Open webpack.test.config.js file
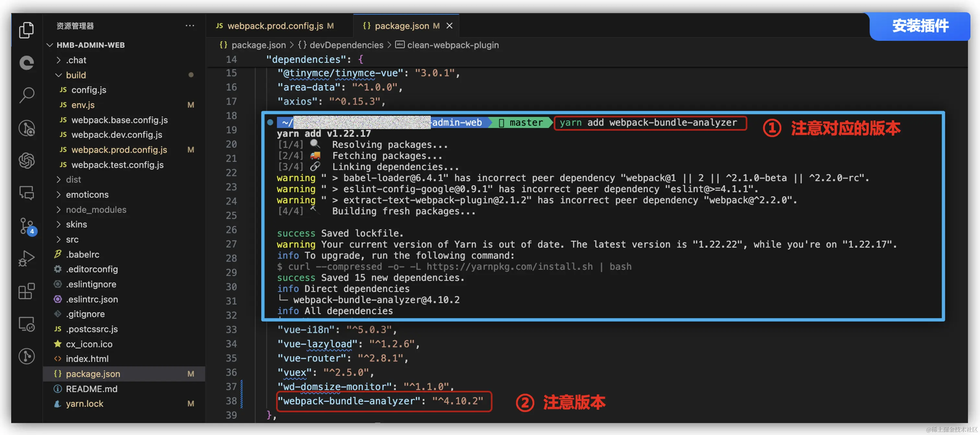The width and height of the screenshot is (980, 435). pyautogui.click(x=117, y=165)
